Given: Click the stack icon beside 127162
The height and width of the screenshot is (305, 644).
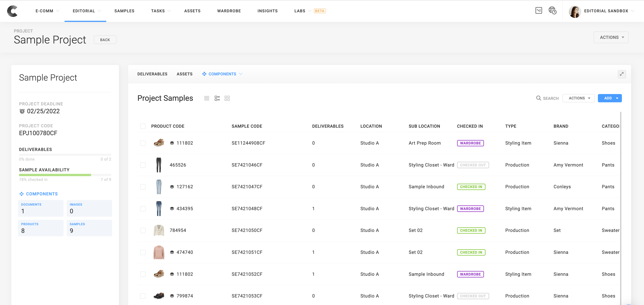Looking at the screenshot, I should click(172, 187).
